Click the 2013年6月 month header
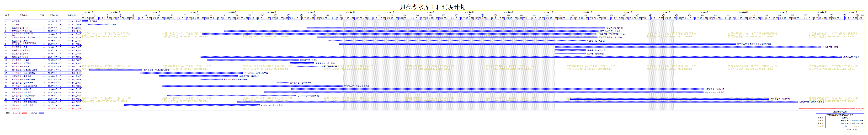Viewport: 868px width, 135px height. pos(350,12)
